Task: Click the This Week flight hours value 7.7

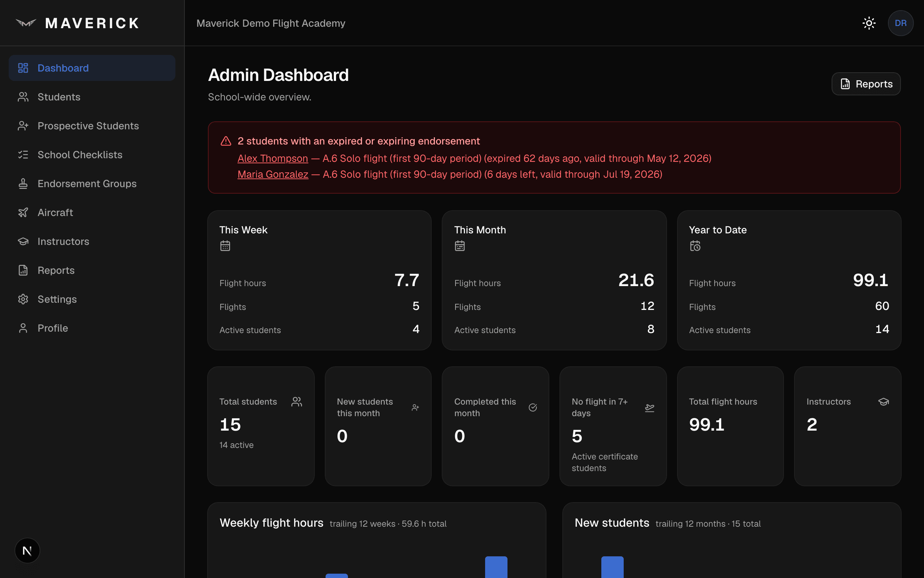Action: coord(407,280)
